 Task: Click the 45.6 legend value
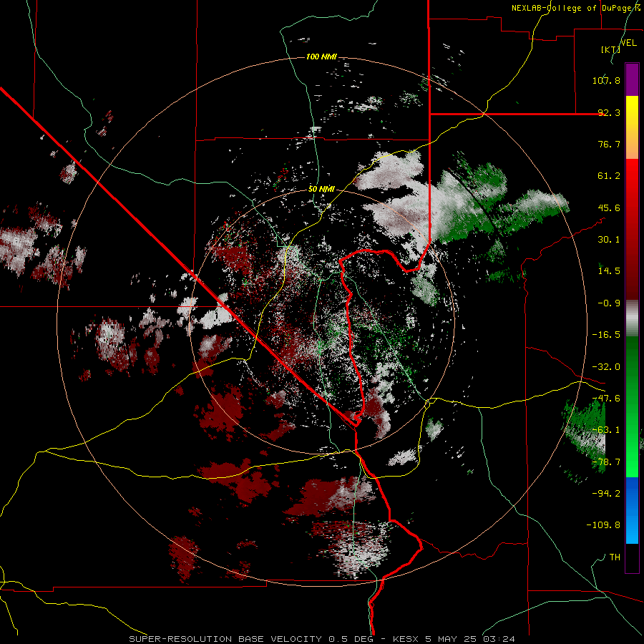click(x=609, y=208)
